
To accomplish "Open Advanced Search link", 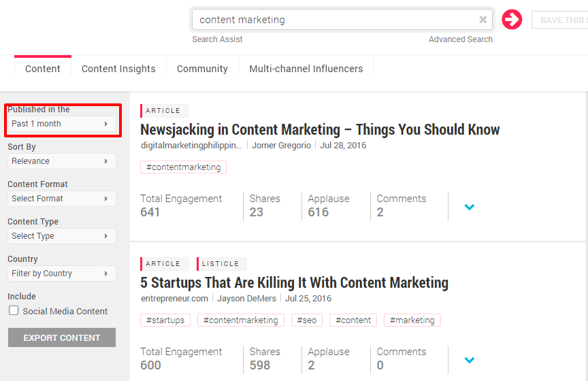I will (x=461, y=39).
